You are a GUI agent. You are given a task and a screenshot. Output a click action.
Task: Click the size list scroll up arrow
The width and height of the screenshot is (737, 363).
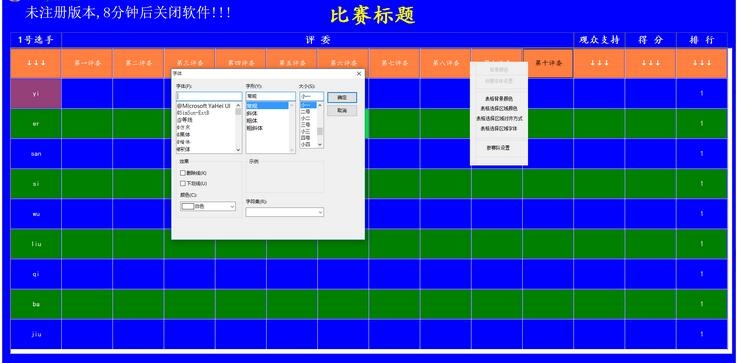[x=320, y=105]
